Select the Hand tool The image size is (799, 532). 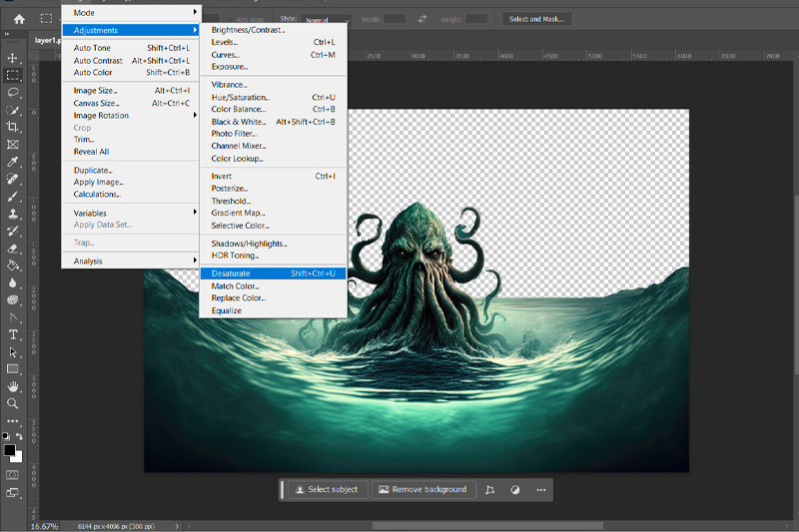[13, 385]
